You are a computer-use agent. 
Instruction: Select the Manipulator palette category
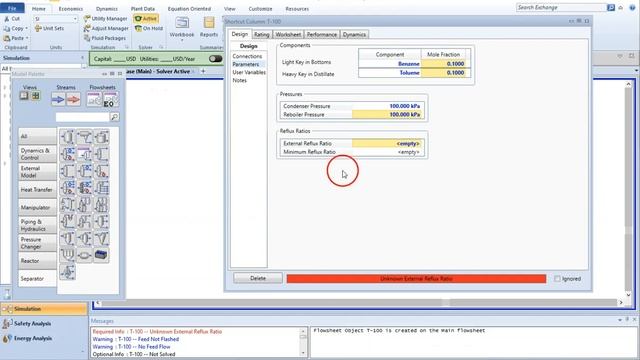(x=37, y=207)
